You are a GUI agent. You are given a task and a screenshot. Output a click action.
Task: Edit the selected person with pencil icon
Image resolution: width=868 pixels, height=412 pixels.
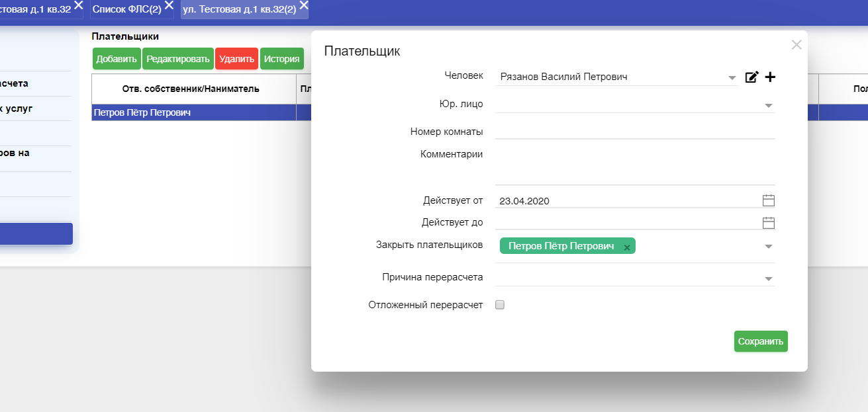tap(751, 77)
